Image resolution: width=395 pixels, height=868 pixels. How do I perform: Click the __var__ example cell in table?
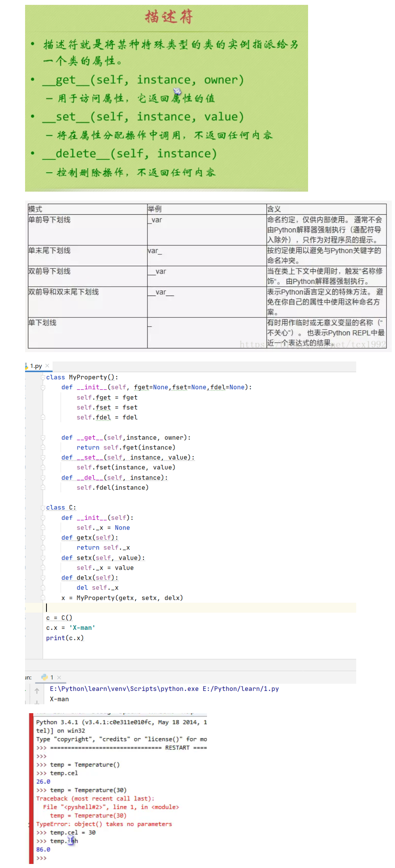pos(207,302)
